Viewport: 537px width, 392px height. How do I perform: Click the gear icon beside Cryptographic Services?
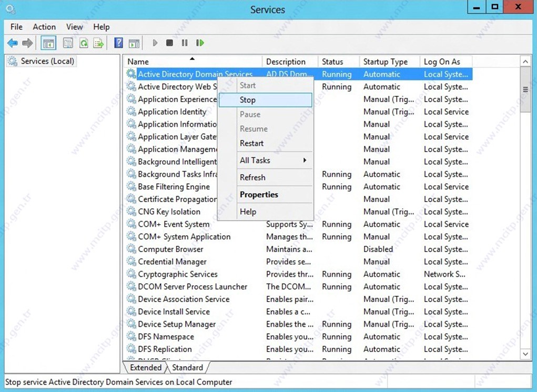pos(131,274)
